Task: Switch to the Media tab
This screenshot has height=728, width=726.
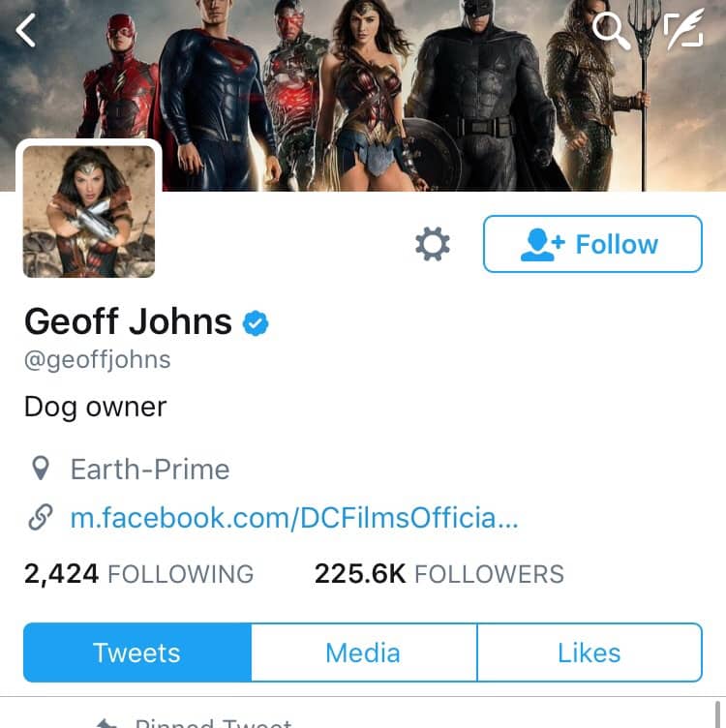Action: coord(363,652)
